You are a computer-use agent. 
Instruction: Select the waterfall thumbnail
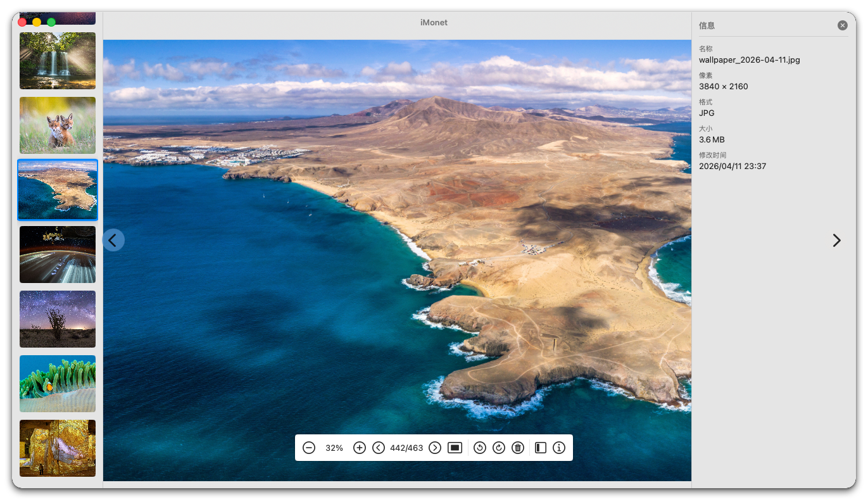click(58, 61)
